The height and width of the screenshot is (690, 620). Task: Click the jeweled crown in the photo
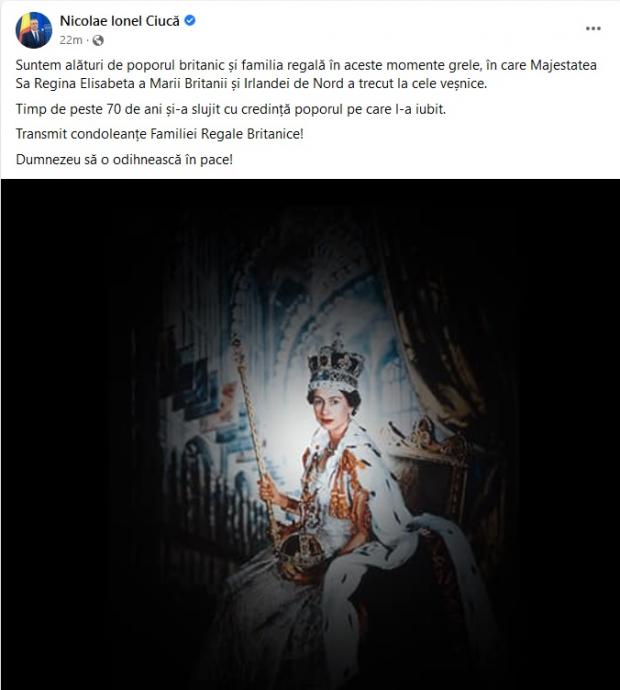click(337, 364)
